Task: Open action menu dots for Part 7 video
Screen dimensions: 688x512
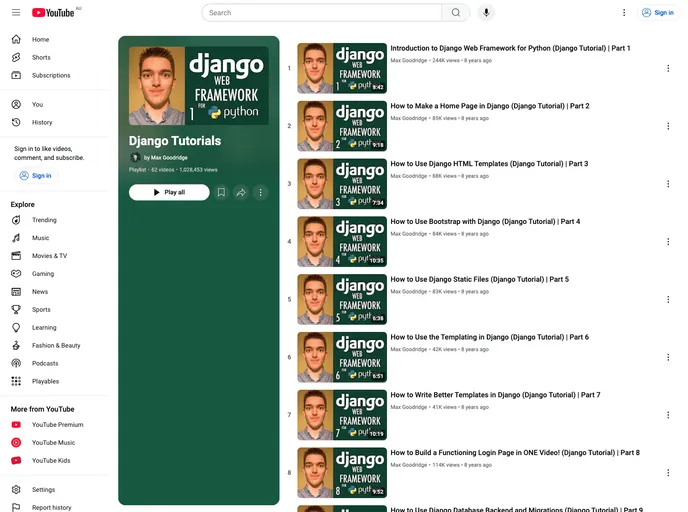Action: click(x=668, y=415)
